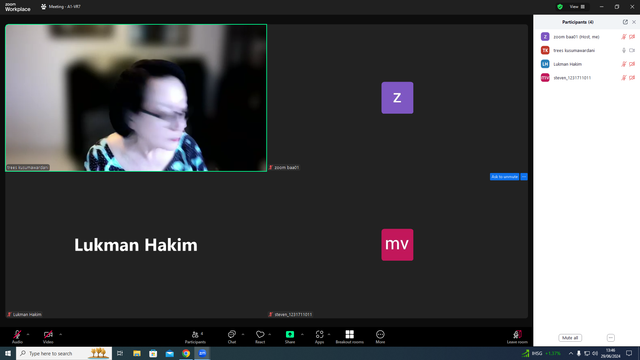Unmute microphone with the Audio button
Viewport: 640px width, 360px height.
tap(17, 337)
